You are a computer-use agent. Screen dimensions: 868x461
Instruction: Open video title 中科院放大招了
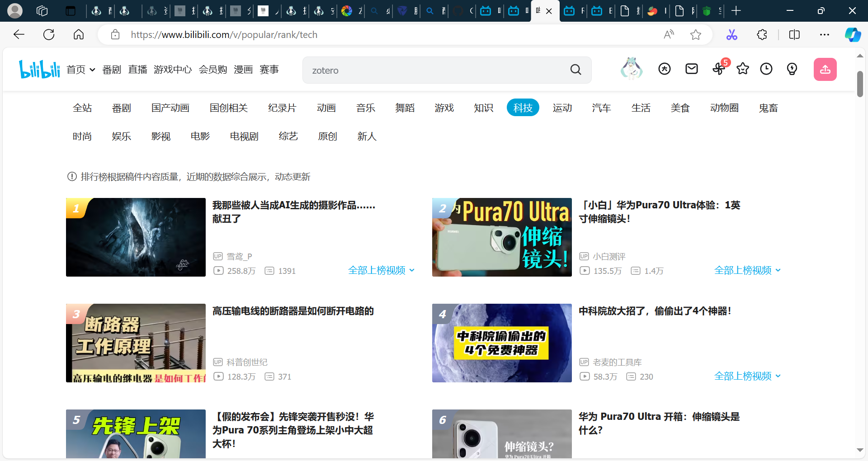point(655,311)
